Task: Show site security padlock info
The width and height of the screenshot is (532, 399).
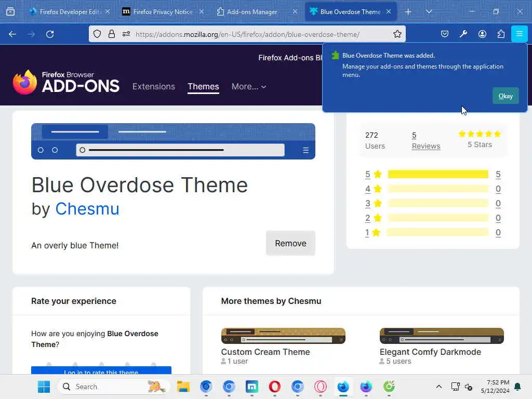Action: coord(112,34)
